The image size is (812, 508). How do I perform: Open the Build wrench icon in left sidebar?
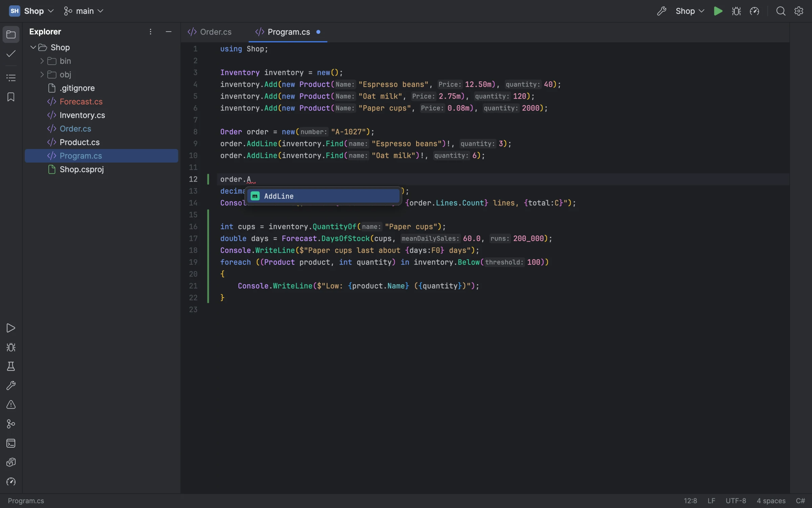coord(11,385)
